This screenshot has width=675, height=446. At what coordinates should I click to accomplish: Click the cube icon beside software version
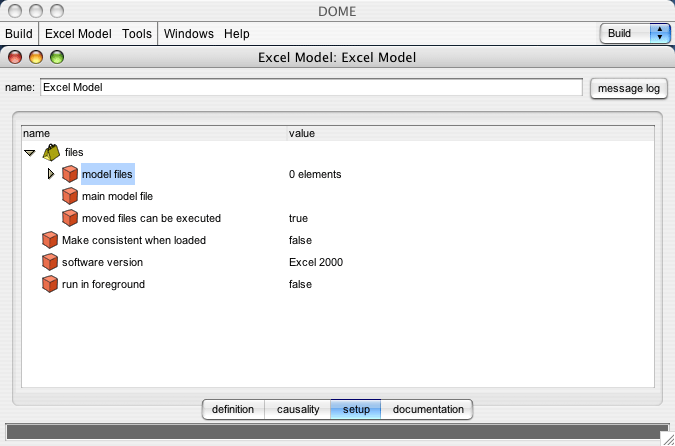(50, 262)
